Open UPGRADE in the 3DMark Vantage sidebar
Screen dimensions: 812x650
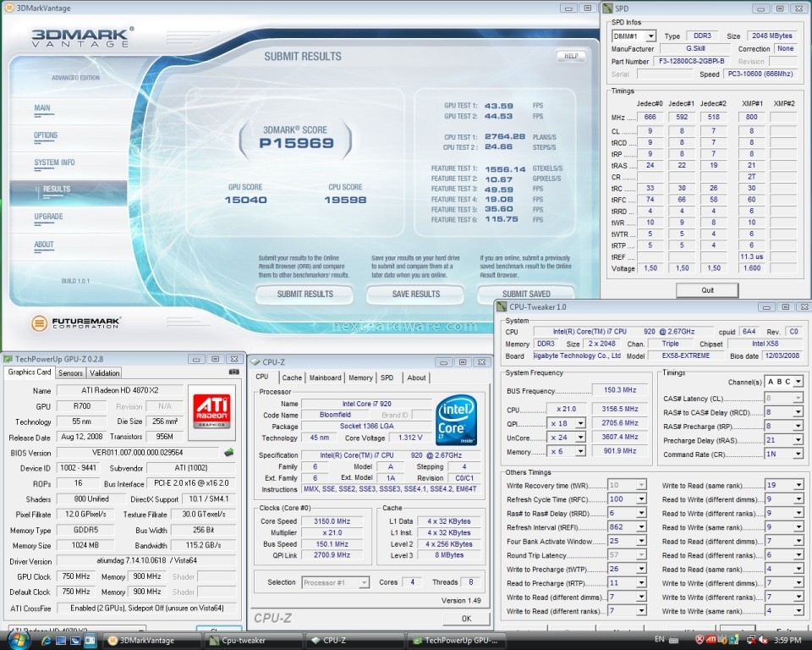49,217
